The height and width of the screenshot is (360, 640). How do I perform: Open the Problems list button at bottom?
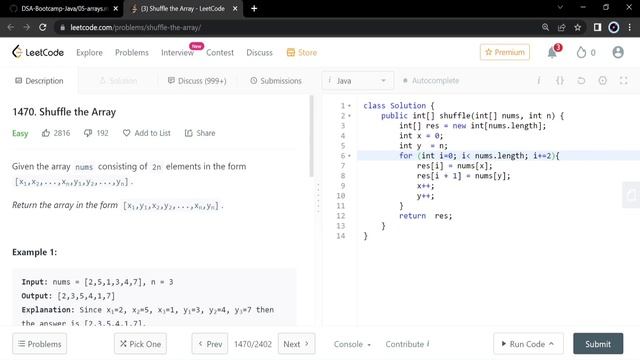tap(40, 344)
